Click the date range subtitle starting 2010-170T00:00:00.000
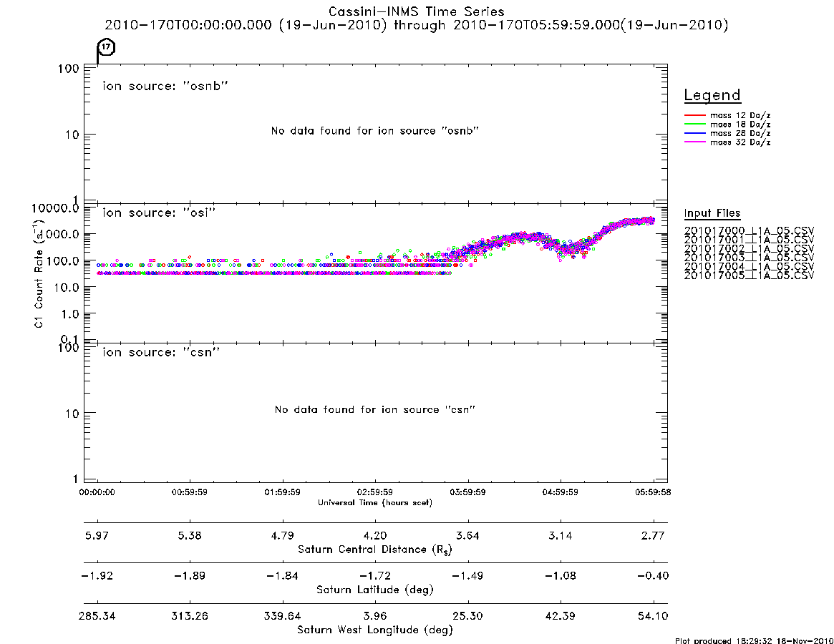This screenshot has height=644, width=834. tap(417, 25)
